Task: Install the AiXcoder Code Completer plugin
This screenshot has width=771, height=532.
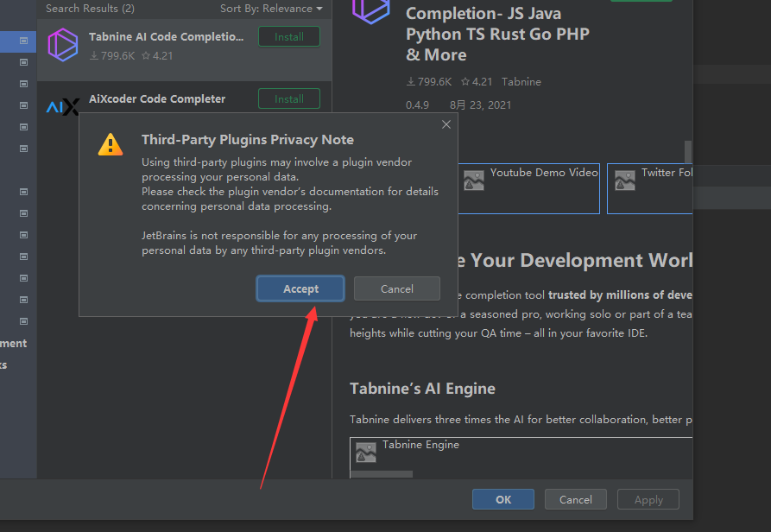Action: pyautogui.click(x=289, y=98)
